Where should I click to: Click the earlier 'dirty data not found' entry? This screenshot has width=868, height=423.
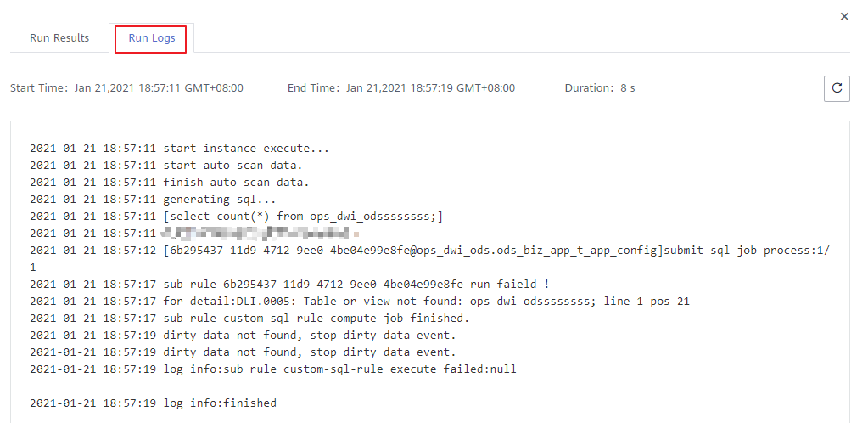click(243, 336)
